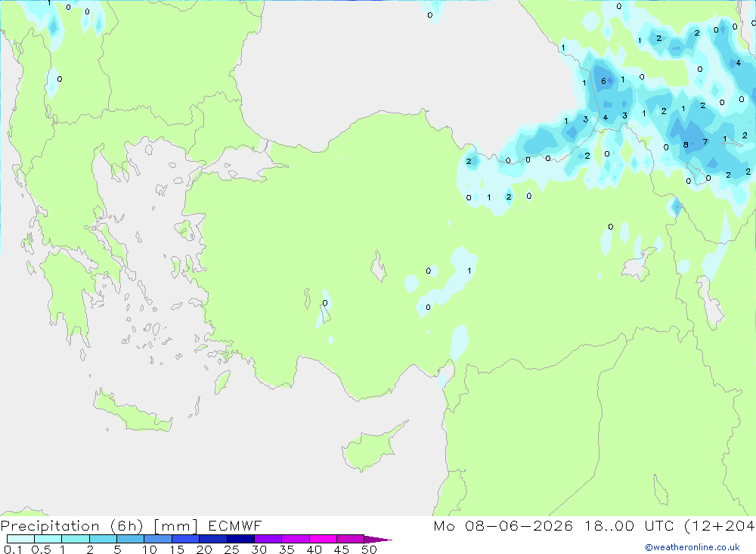The image size is (756, 554).
Task: Click the '40' legend scale label
Action: (314, 549)
